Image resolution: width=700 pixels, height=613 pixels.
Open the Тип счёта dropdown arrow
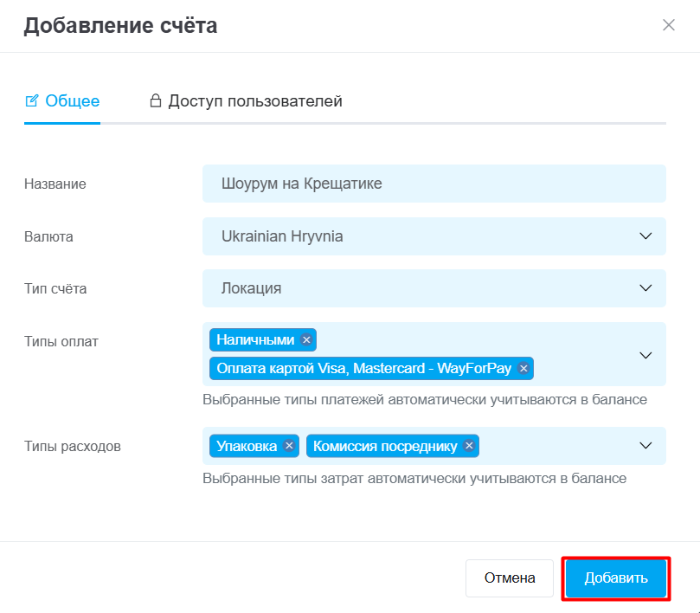click(x=645, y=288)
